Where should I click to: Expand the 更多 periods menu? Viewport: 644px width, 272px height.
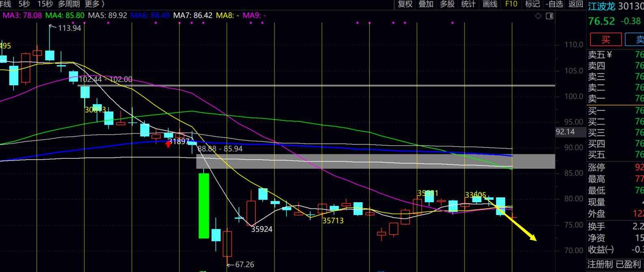[x=94, y=4]
